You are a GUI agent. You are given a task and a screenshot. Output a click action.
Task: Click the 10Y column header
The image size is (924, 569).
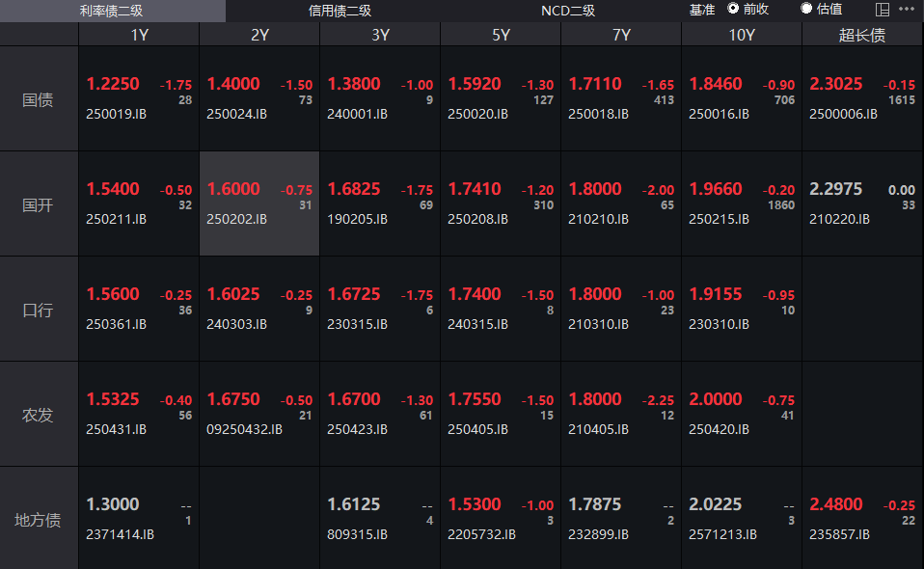click(x=741, y=35)
